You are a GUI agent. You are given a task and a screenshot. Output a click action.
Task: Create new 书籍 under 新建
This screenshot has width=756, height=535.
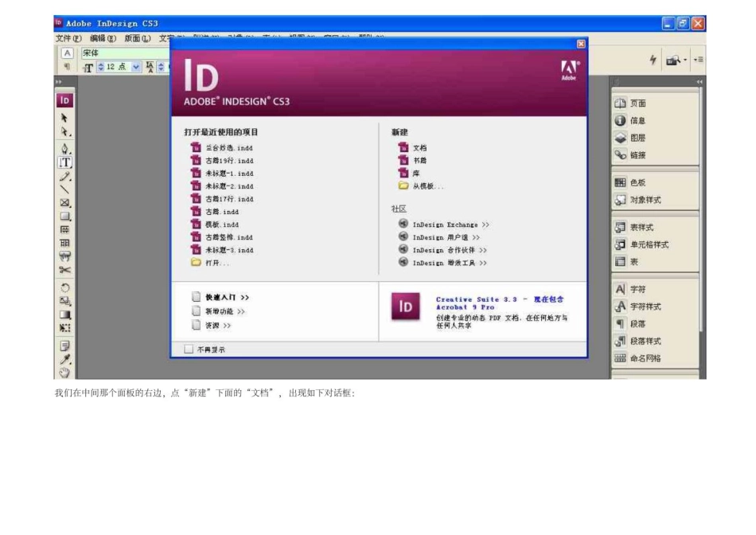coord(413,160)
